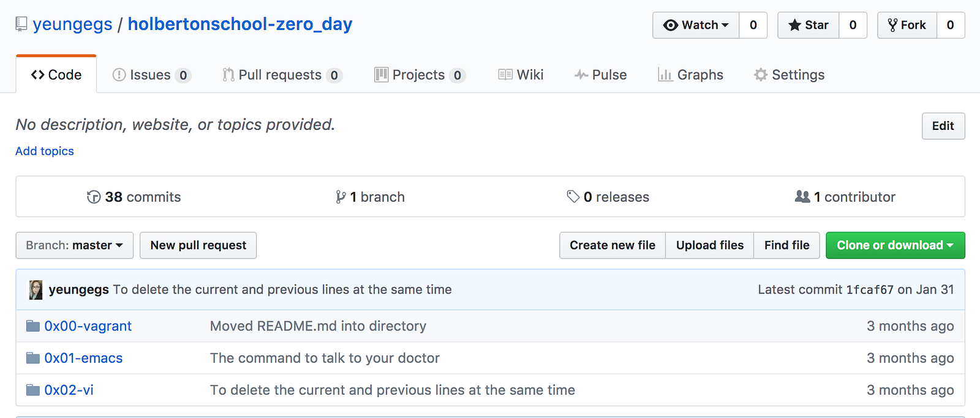Click the releases tag icon
This screenshot has height=418, width=980.
pos(573,197)
